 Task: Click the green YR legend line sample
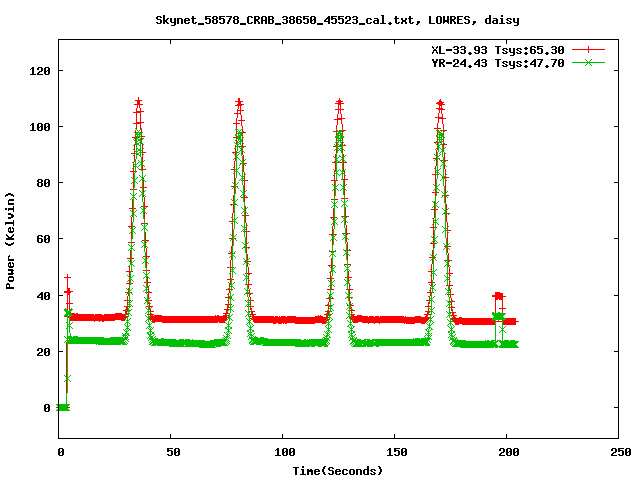588,62
